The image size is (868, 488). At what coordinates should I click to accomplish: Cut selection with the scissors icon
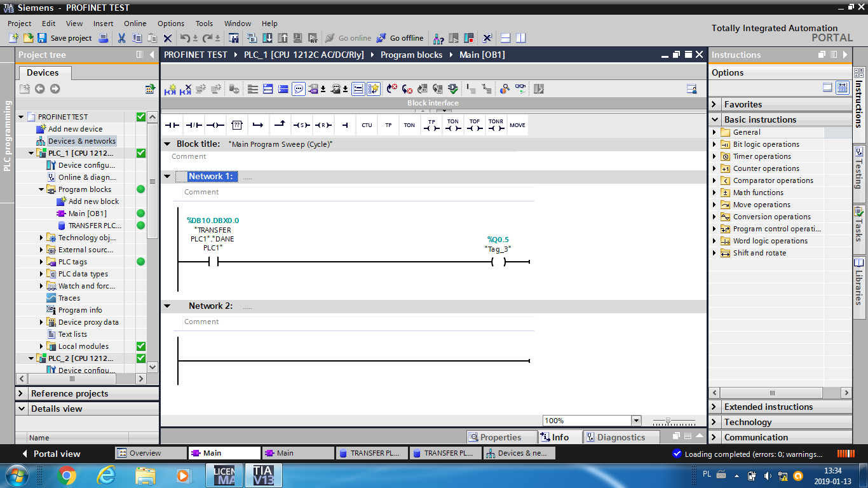coord(121,38)
